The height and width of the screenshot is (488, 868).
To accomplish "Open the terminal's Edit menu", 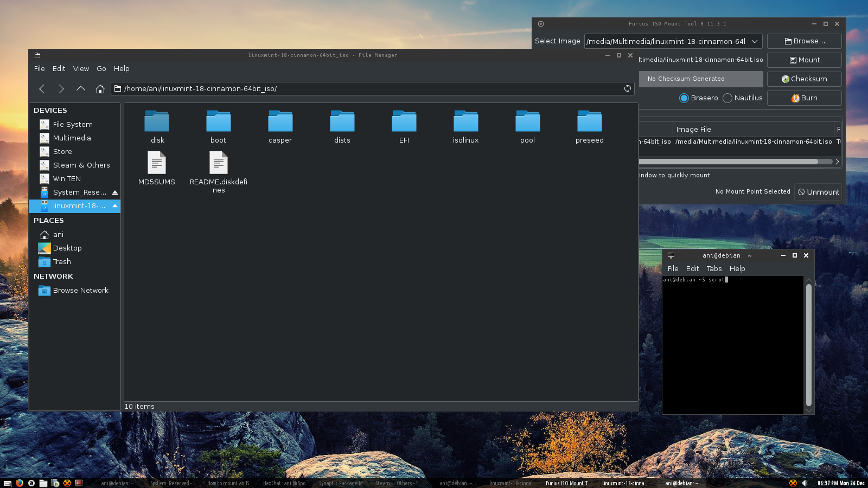I will click(x=692, y=269).
